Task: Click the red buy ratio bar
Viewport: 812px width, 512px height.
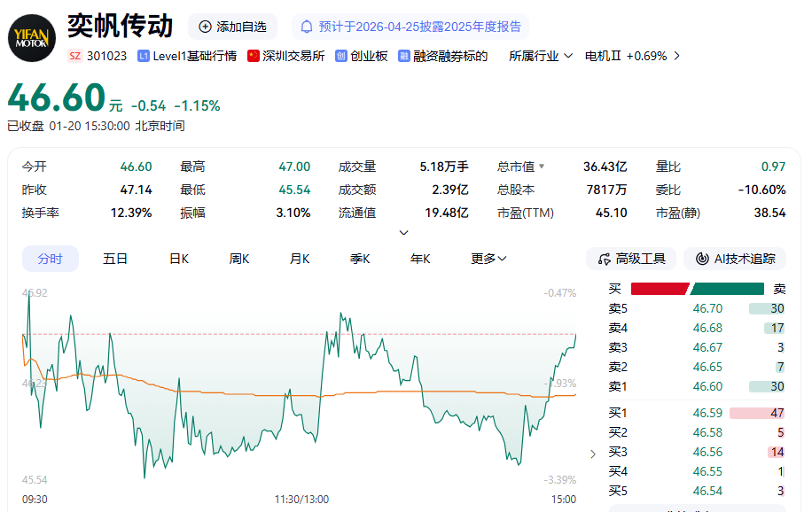Action: pyautogui.click(x=659, y=289)
